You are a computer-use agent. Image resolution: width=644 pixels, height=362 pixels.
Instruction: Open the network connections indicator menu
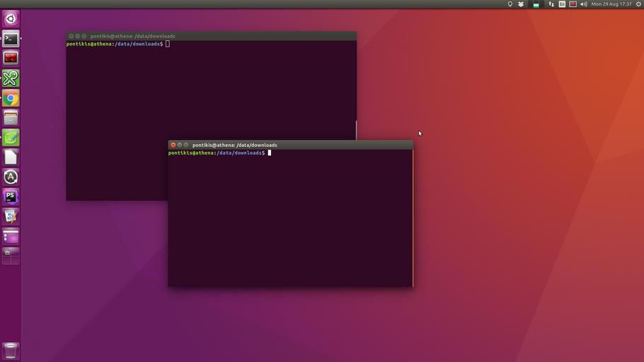551,4
